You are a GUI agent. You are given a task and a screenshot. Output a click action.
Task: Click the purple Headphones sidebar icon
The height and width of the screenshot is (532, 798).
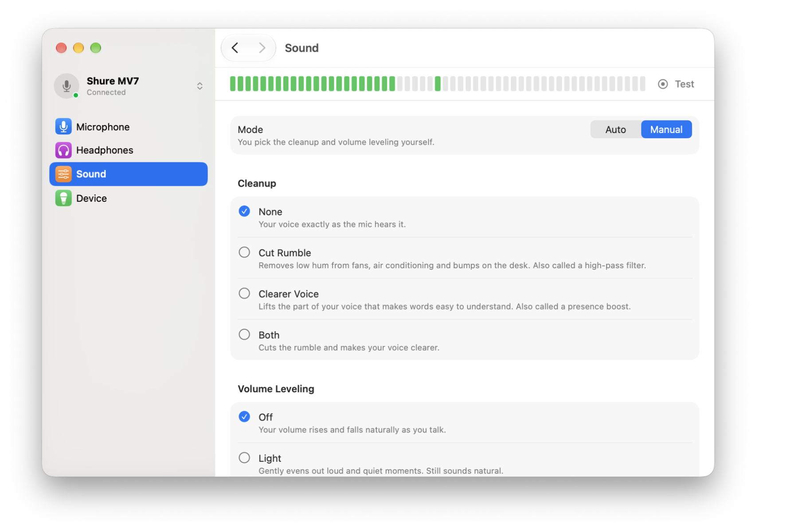[x=63, y=150]
